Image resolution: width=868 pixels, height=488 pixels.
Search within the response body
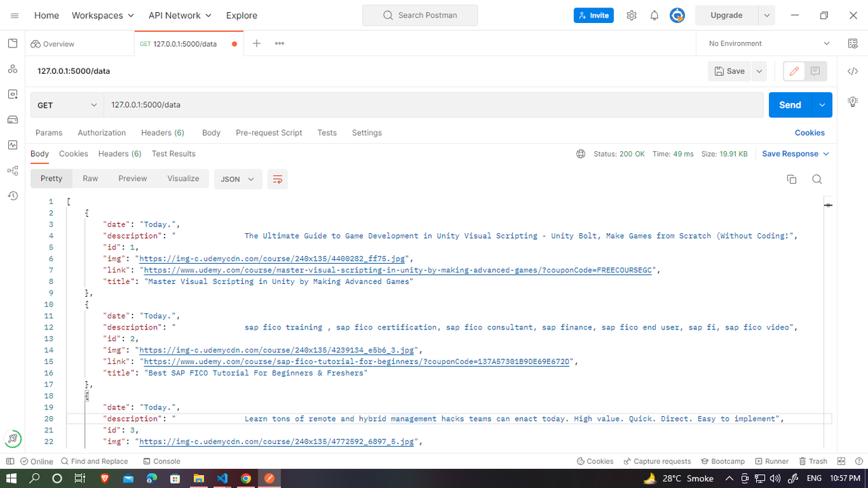[x=817, y=179]
